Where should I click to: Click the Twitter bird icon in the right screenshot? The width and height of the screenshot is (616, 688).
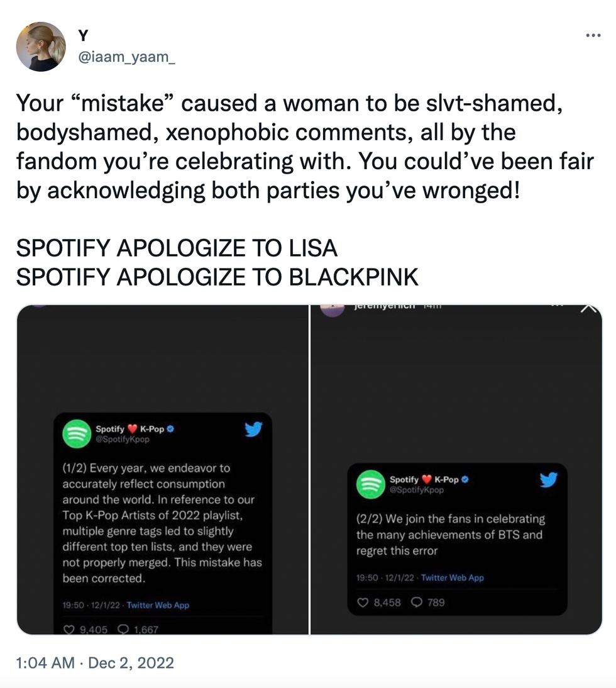click(x=548, y=480)
